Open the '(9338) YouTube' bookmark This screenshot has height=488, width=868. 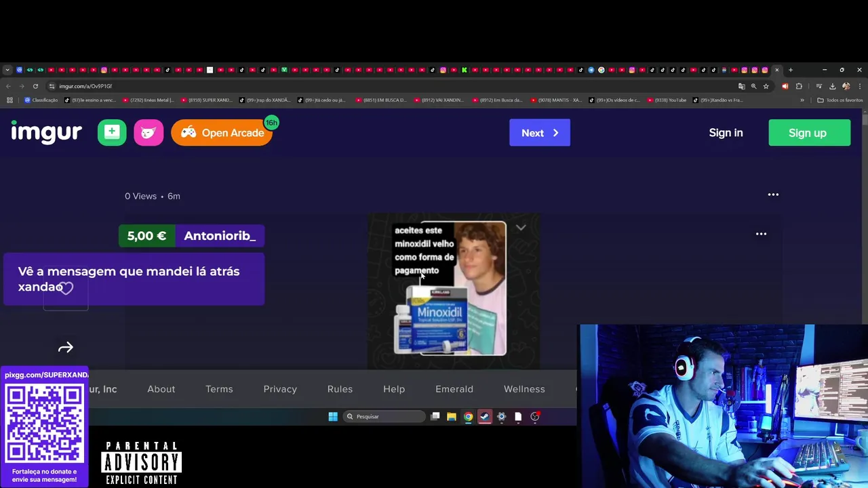667,100
